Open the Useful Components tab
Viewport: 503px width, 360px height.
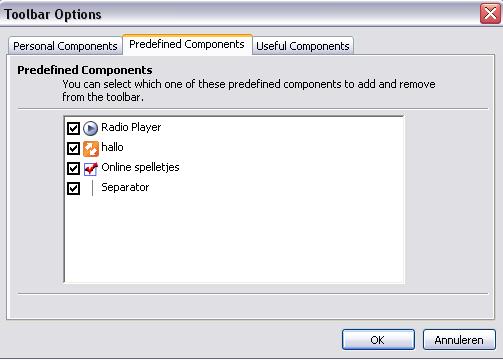click(x=303, y=46)
